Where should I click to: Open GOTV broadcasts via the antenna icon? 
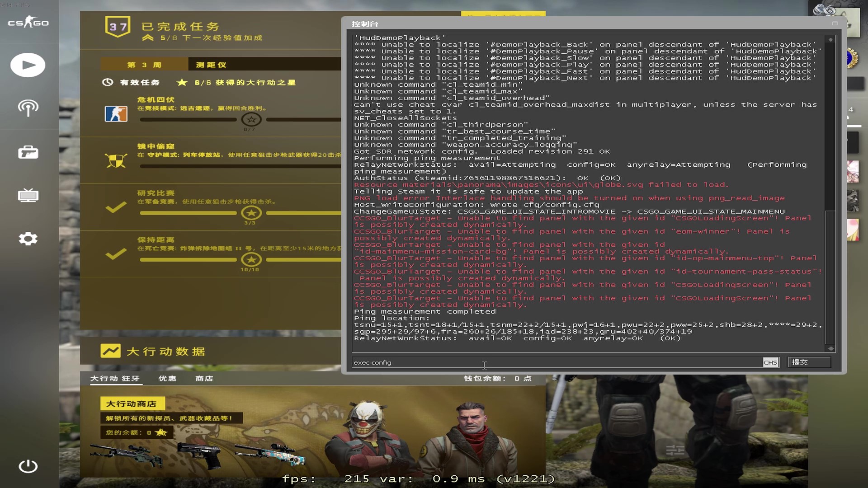[x=28, y=108]
